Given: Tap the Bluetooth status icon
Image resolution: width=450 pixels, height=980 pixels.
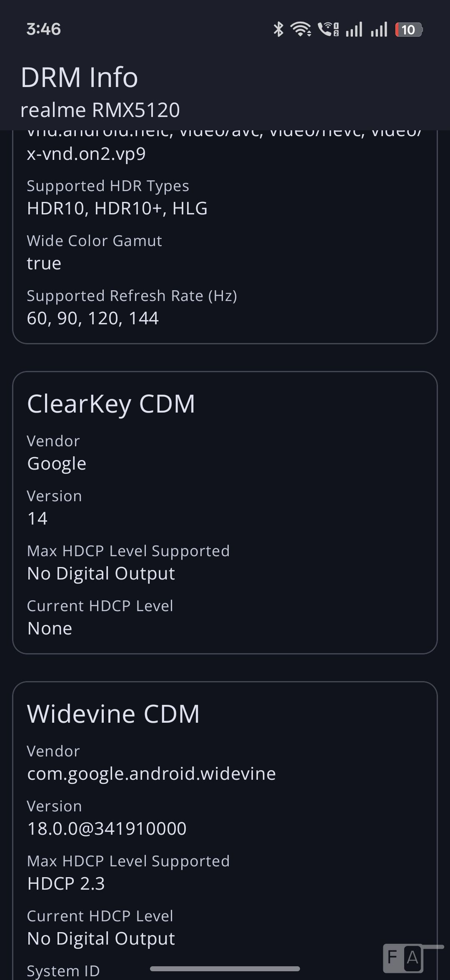Looking at the screenshot, I should (278, 30).
